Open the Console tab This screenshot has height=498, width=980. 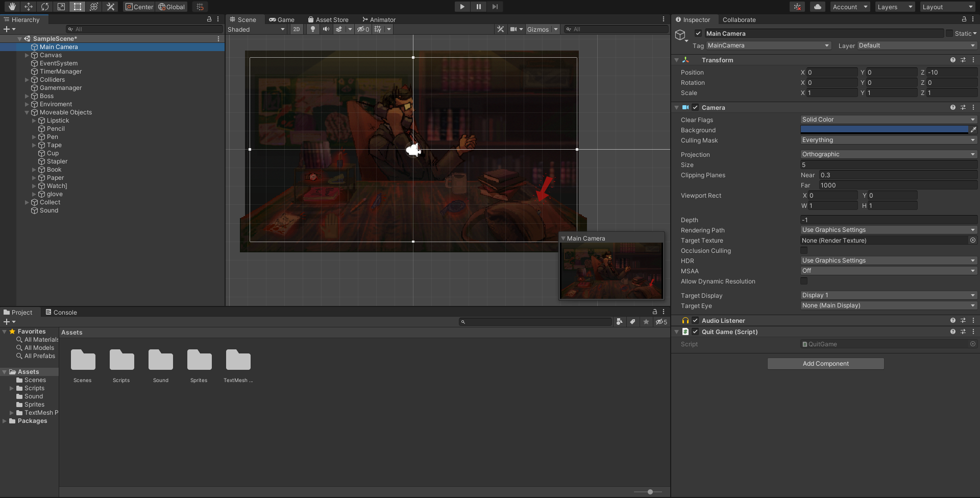point(61,312)
